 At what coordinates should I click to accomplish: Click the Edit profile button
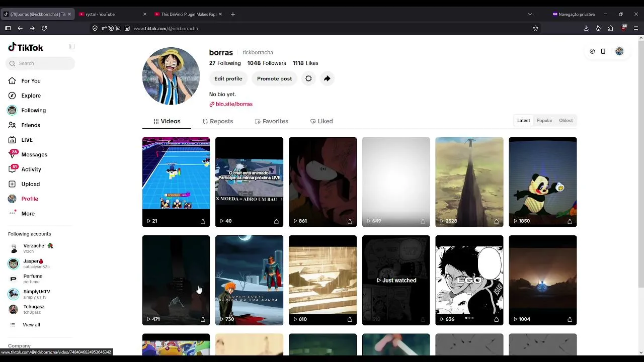228,78
